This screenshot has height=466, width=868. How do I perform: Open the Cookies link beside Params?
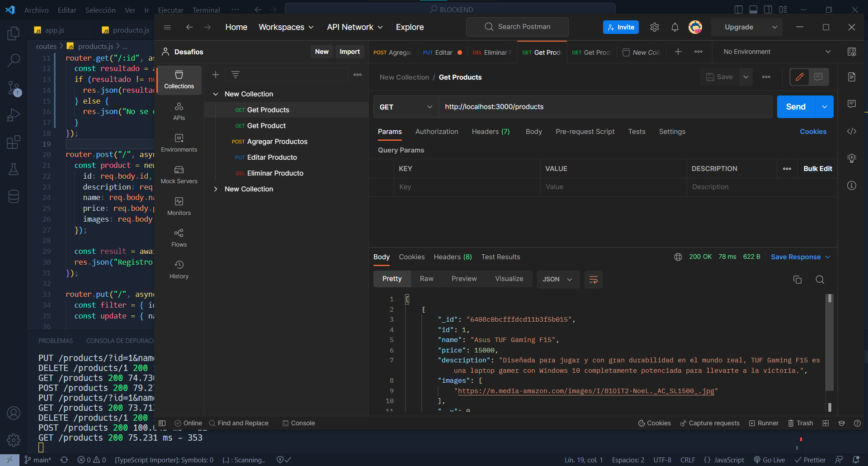[813, 132]
